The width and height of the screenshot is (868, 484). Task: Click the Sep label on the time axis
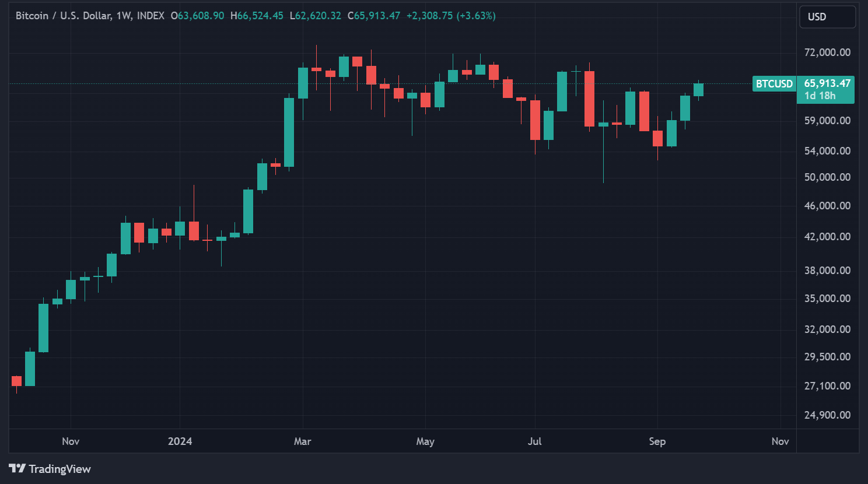click(x=657, y=441)
